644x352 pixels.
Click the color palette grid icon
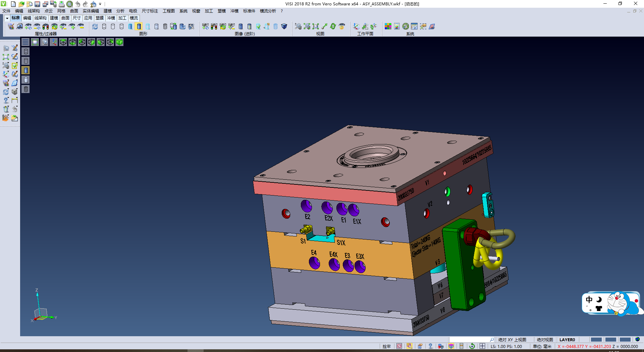click(x=388, y=27)
